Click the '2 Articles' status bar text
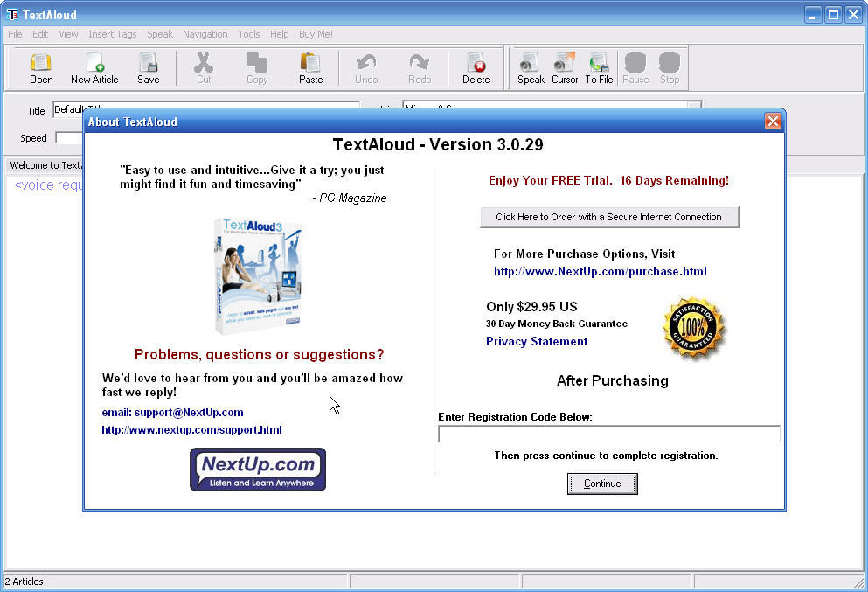Viewport: 868px width, 592px height. 24,582
